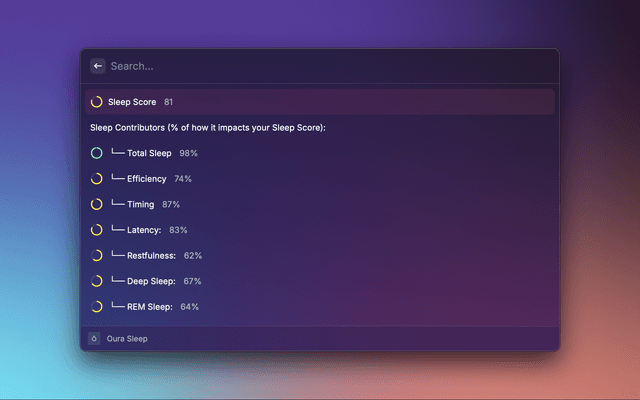Image resolution: width=640 pixels, height=400 pixels.
Task: Select the Total Sleep contributor row
Action: click(320, 153)
